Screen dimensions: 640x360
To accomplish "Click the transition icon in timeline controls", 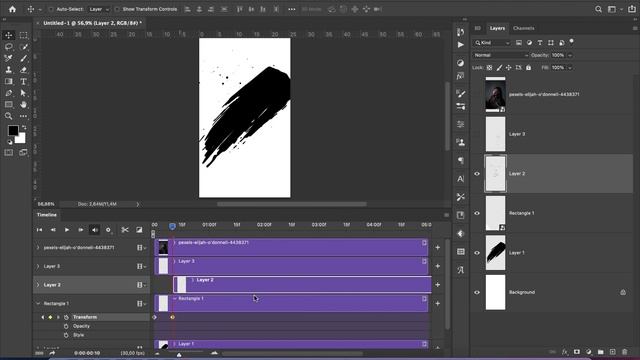I will tap(139, 230).
